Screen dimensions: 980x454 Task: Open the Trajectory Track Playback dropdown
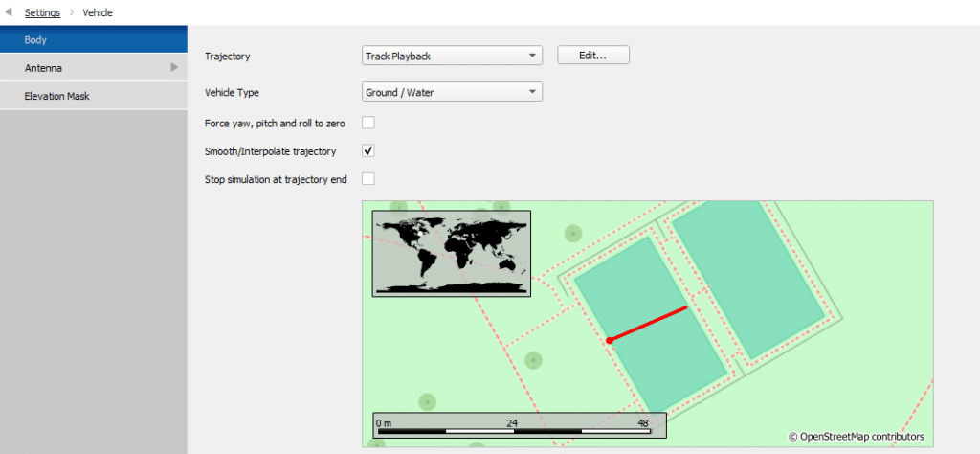pos(452,56)
